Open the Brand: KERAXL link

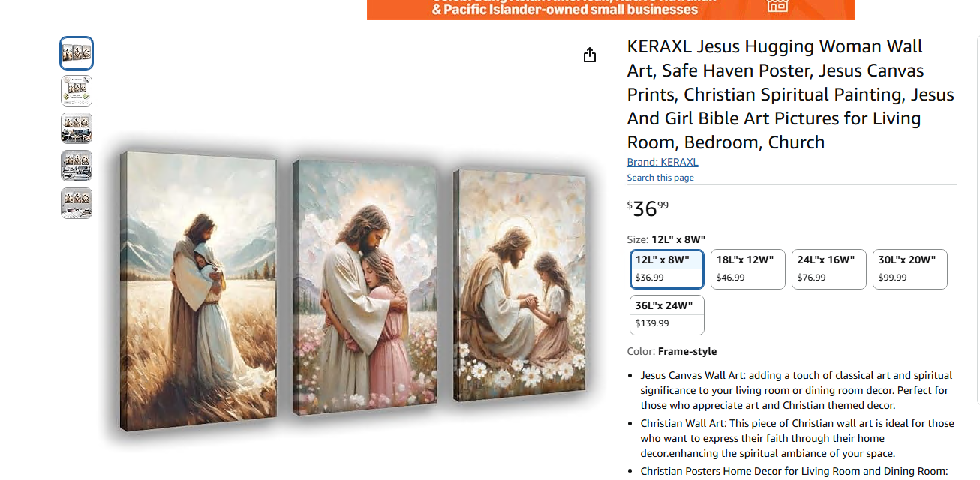(663, 162)
